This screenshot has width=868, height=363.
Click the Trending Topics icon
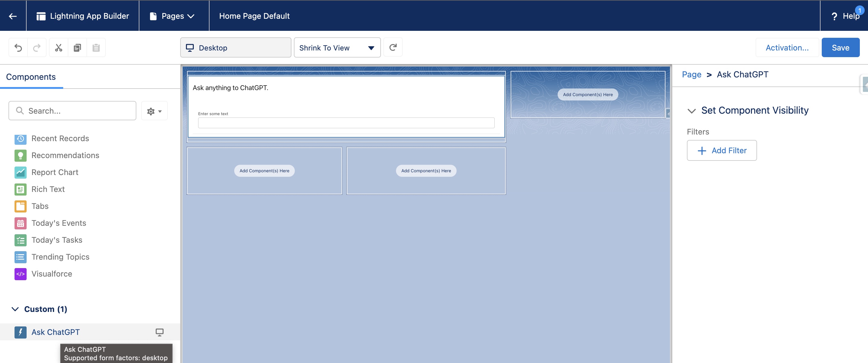21,257
